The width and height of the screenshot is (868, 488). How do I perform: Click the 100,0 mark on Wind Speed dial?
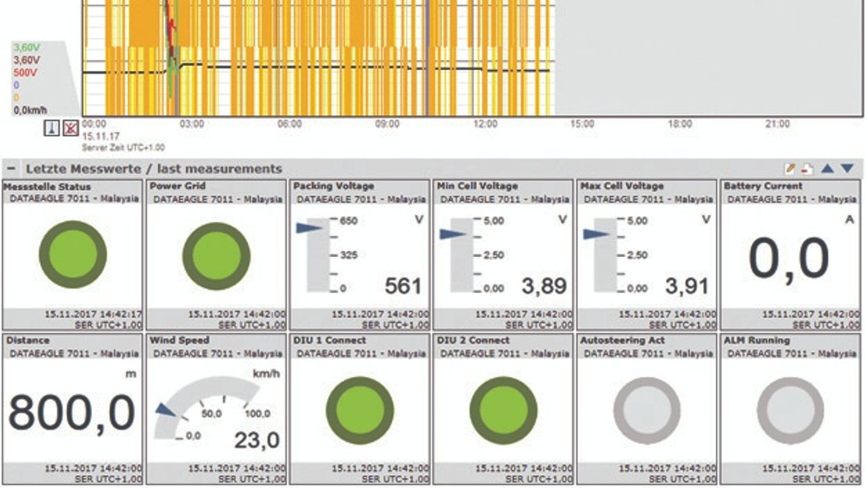coord(257,414)
